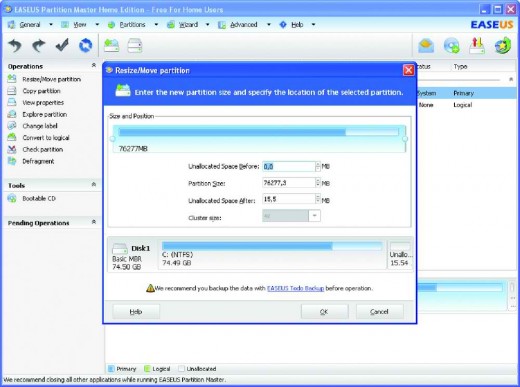Collapse the Tools panel chevron
Viewport: 520px width, 387px height.
click(94, 184)
